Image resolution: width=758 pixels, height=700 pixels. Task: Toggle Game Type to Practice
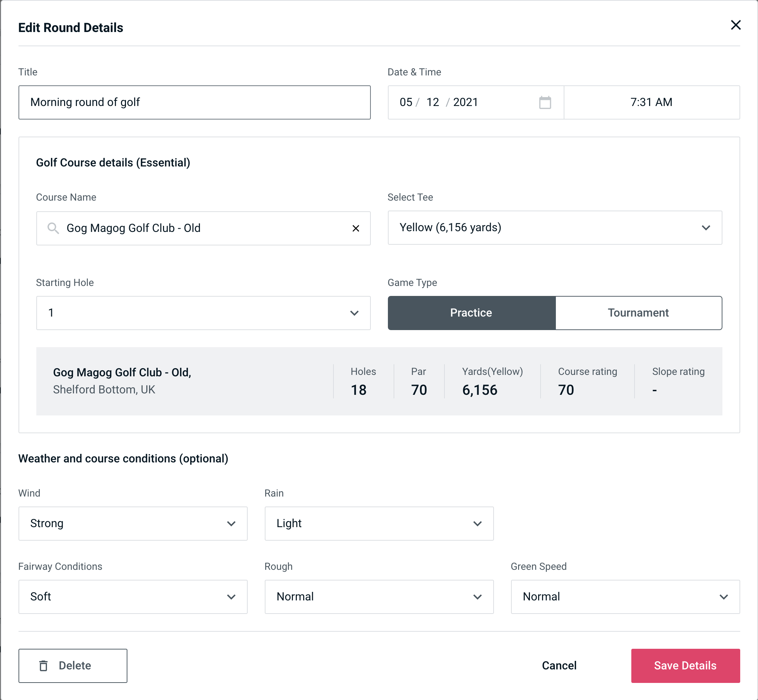(471, 313)
